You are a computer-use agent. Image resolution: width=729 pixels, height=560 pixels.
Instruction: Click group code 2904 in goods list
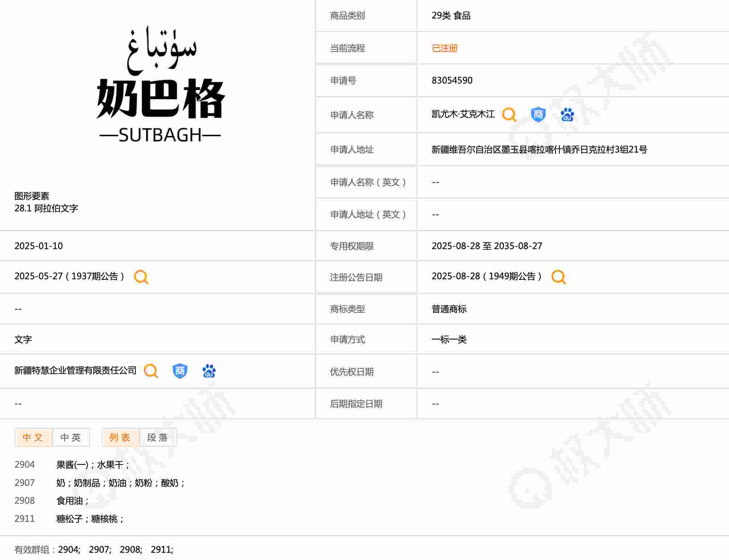pyautogui.click(x=25, y=464)
